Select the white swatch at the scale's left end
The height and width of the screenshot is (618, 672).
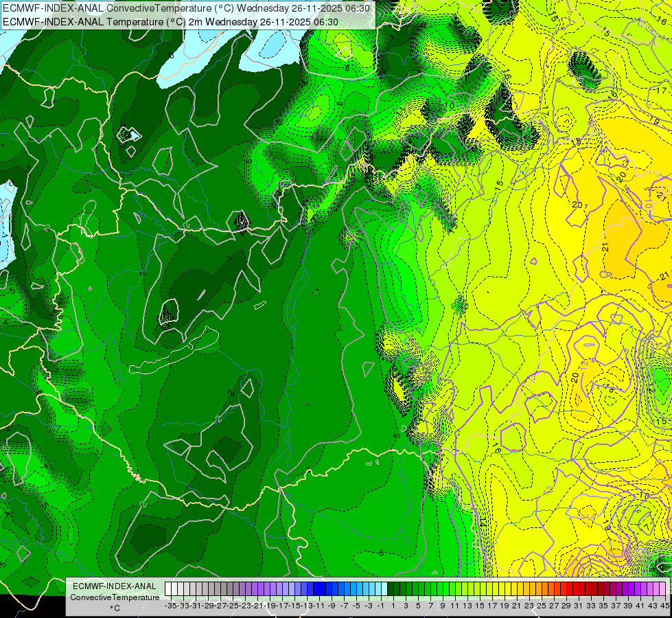pos(168,588)
